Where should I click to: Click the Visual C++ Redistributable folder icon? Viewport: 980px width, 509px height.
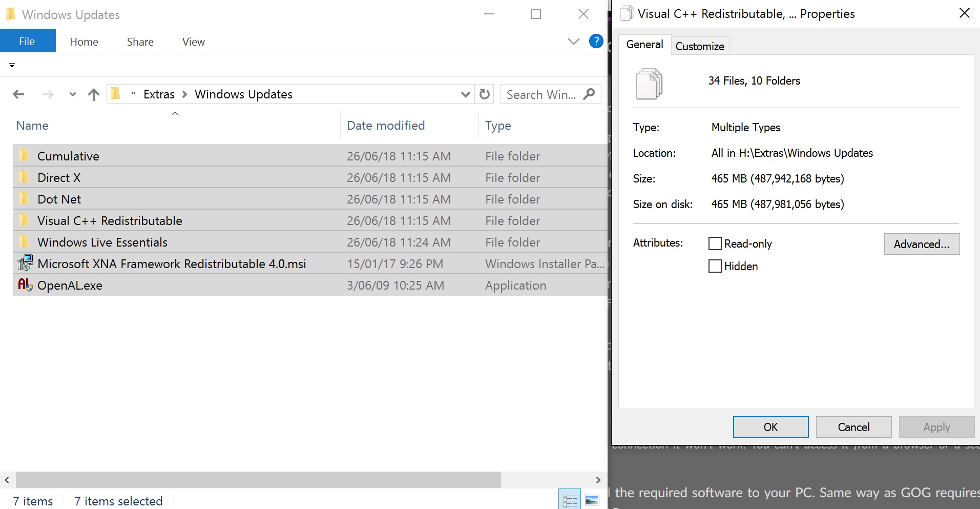(x=24, y=220)
